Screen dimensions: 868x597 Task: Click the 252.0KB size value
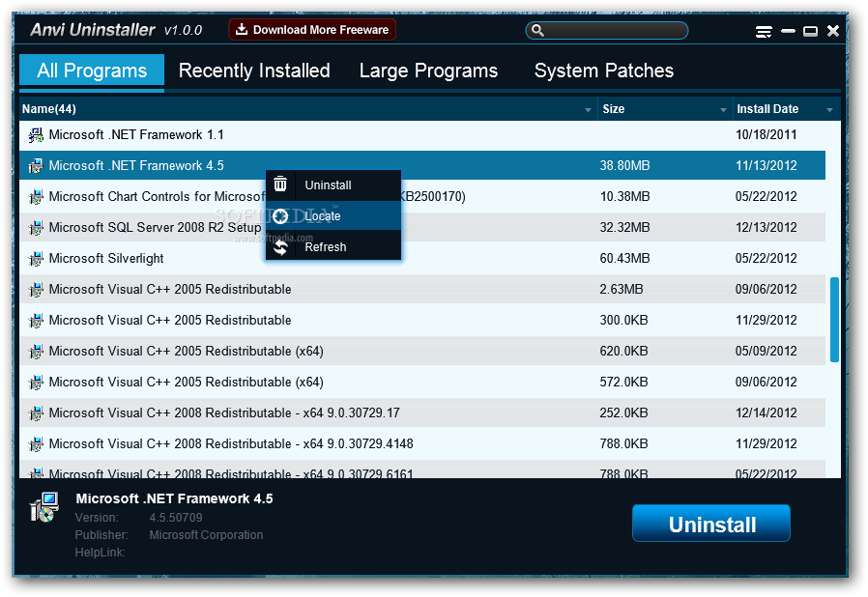623,412
